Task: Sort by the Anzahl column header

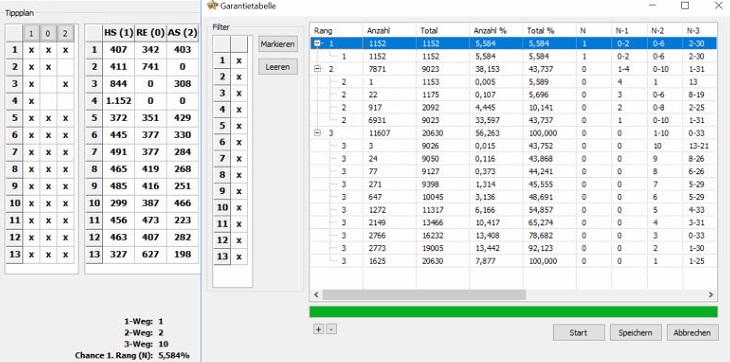Action: pos(389,30)
